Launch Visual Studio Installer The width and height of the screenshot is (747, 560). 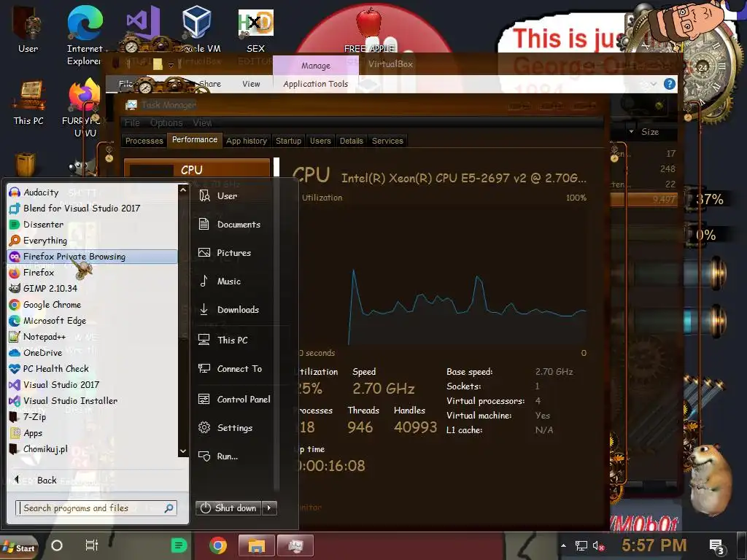[x=93, y=401]
